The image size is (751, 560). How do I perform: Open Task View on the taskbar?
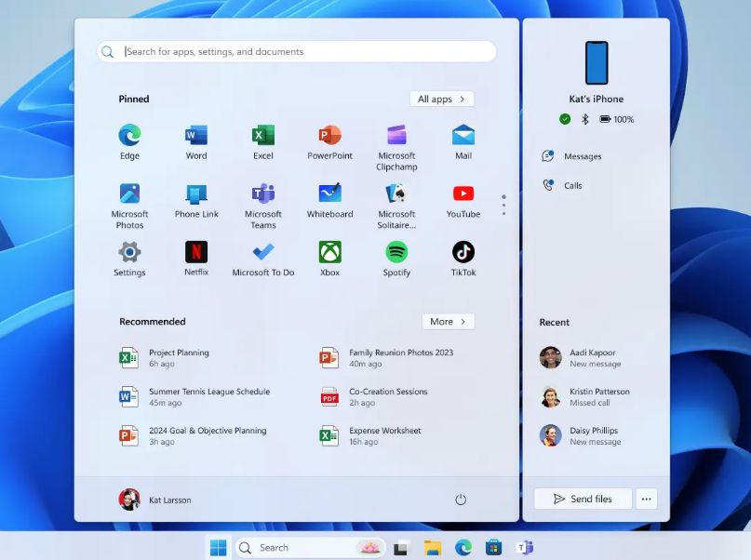click(401, 548)
